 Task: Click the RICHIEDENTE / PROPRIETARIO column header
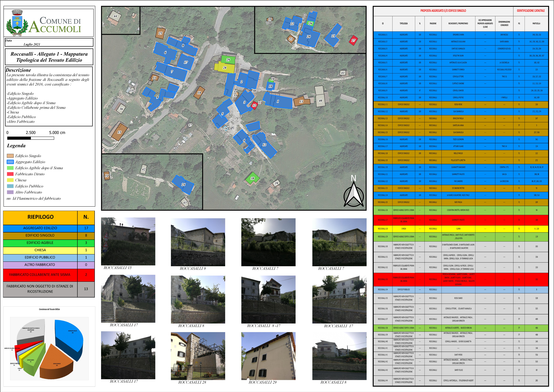tap(458, 24)
